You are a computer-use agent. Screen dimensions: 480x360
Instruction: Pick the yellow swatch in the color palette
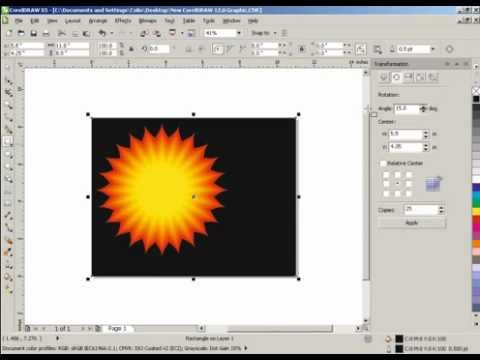pos(476,211)
